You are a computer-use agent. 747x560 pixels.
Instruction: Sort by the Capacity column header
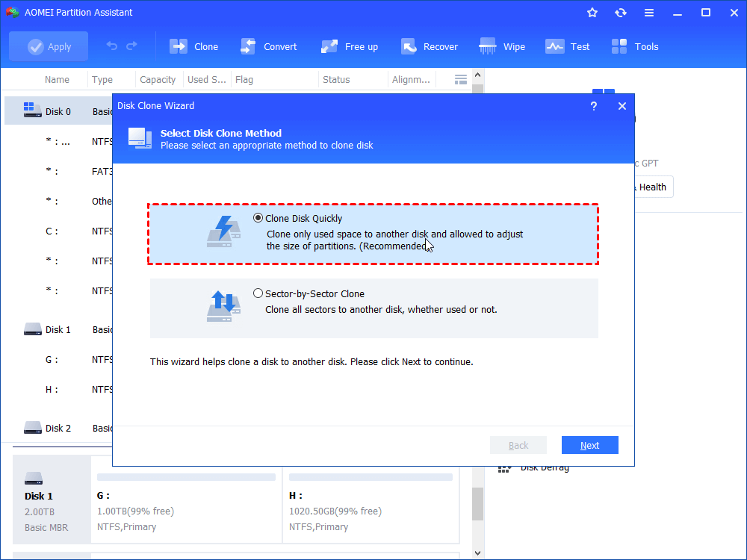158,80
